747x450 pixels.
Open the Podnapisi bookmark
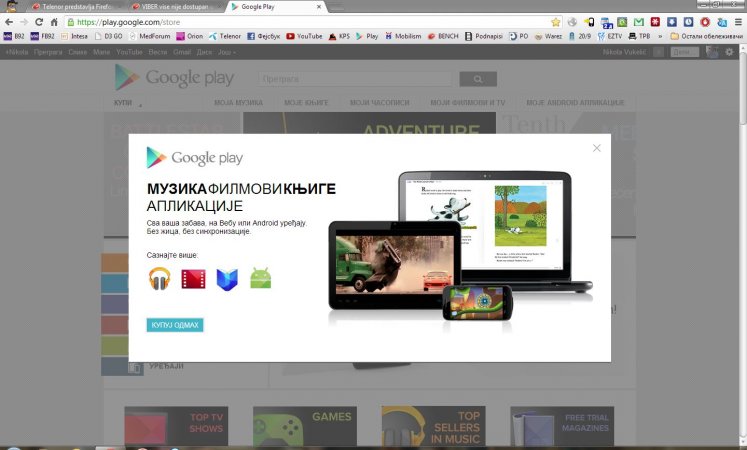pos(484,36)
